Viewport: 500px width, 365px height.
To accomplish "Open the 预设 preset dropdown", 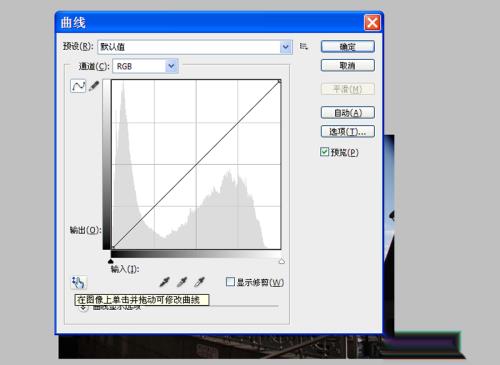I will tap(195, 47).
